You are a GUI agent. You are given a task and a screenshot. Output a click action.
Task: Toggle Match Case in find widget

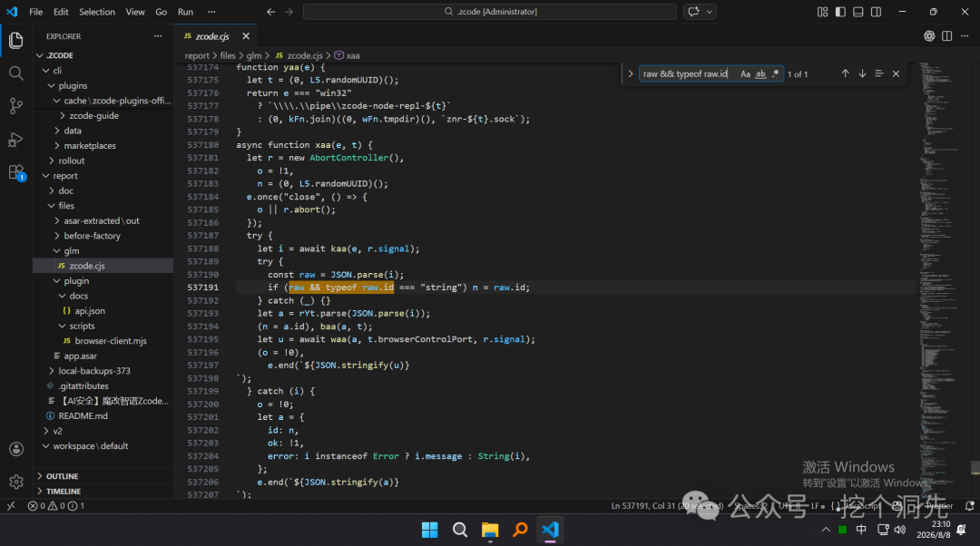pyautogui.click(x=745, y=73)
